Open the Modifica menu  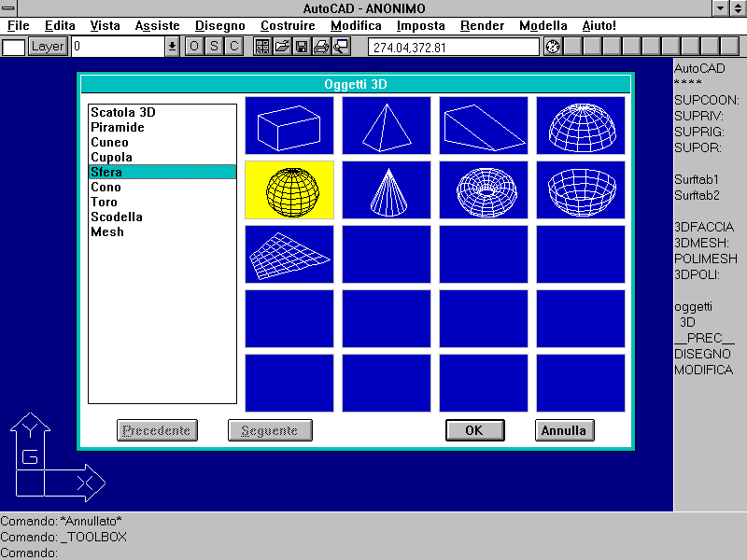click(356, 26)
